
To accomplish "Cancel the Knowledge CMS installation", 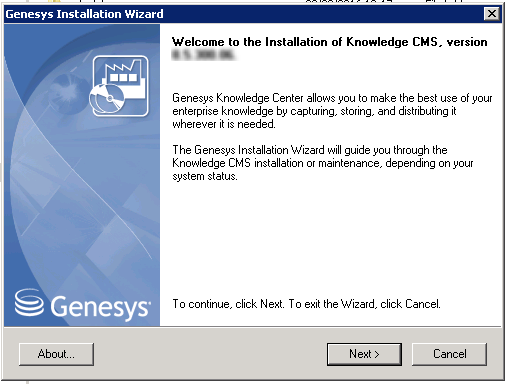I will 449,354.
